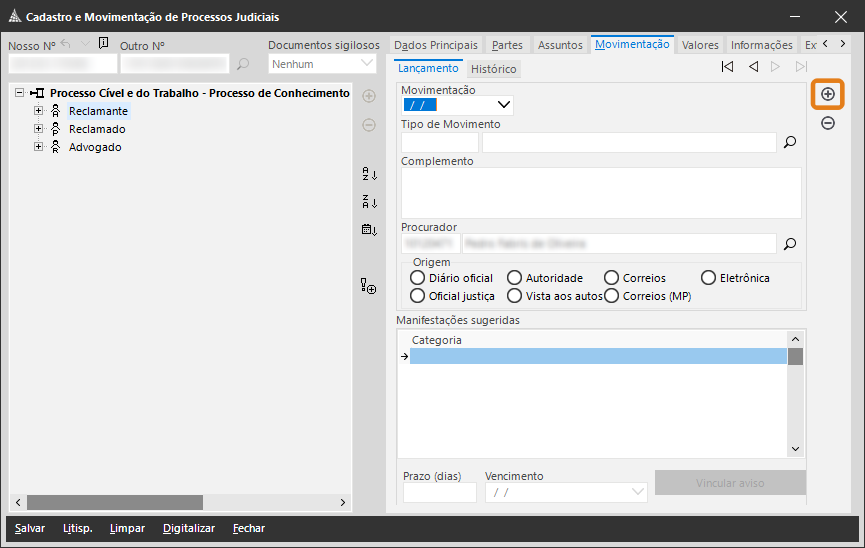Click the horizontal scrollbar of tree panel
The width and height of the screenshot is (865, 548).
tap(115, 502)
